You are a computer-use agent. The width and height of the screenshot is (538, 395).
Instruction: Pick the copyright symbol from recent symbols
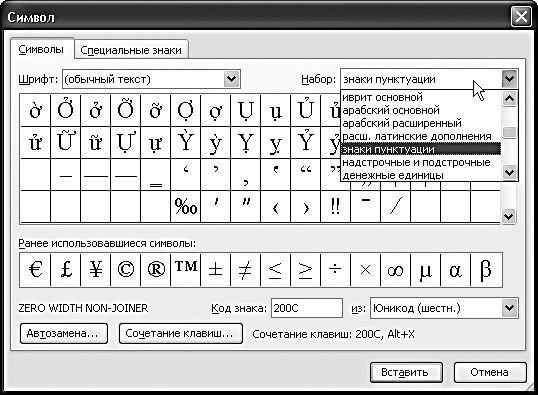pos(126,270)
